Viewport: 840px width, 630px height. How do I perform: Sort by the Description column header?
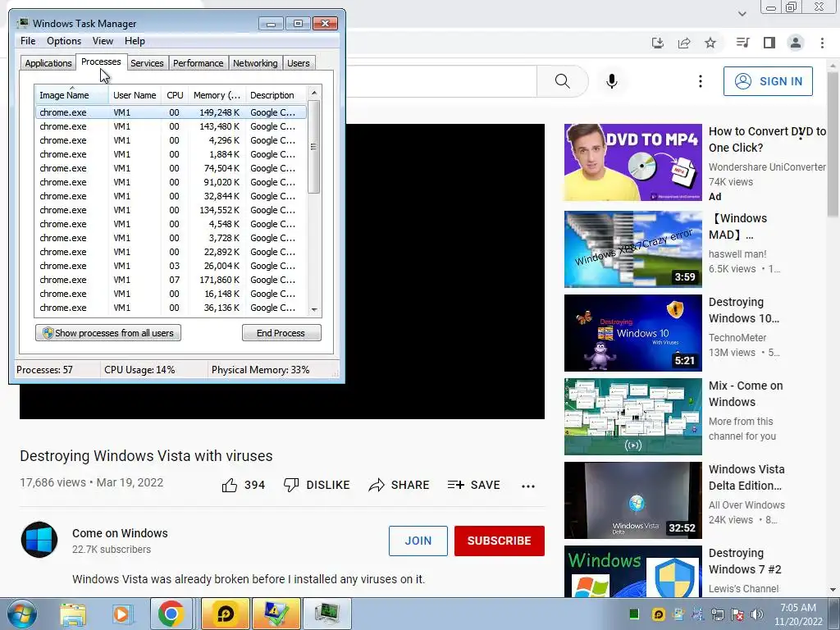coord(276,95)
